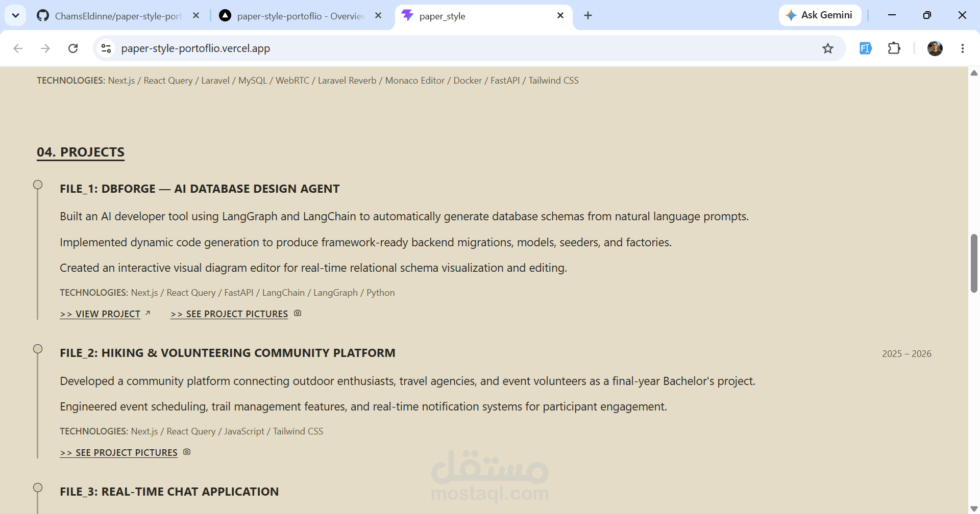Click the 04. PROJECTS section heading
980x514 pixels.
pos(81,152)
